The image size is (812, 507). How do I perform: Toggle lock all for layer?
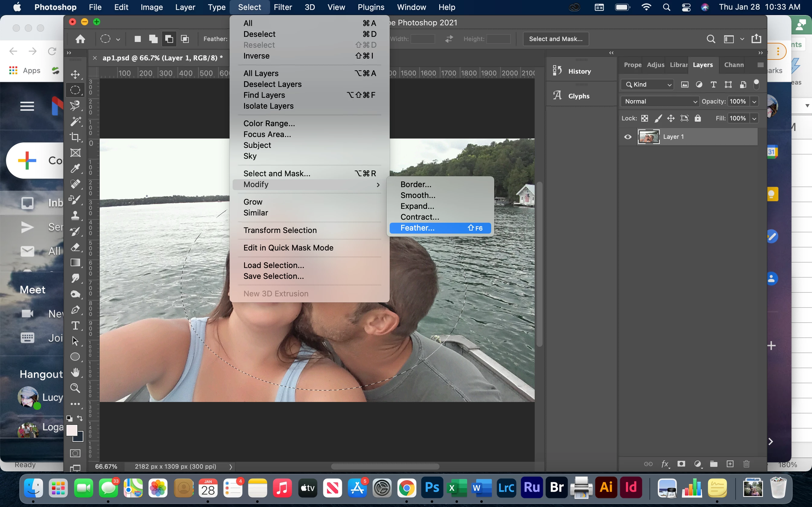tap(698, 118)
